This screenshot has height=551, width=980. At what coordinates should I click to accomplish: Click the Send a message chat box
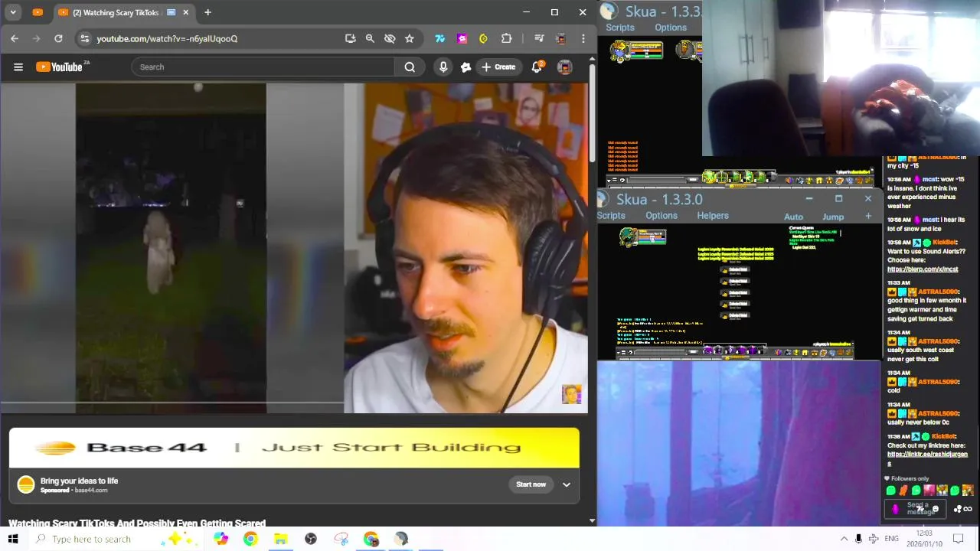coord(916,509)
